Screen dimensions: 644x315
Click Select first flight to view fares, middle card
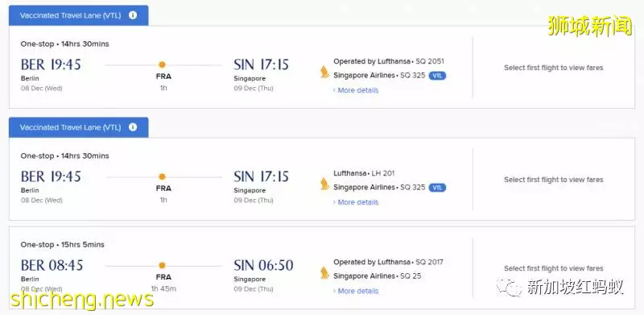553,180
